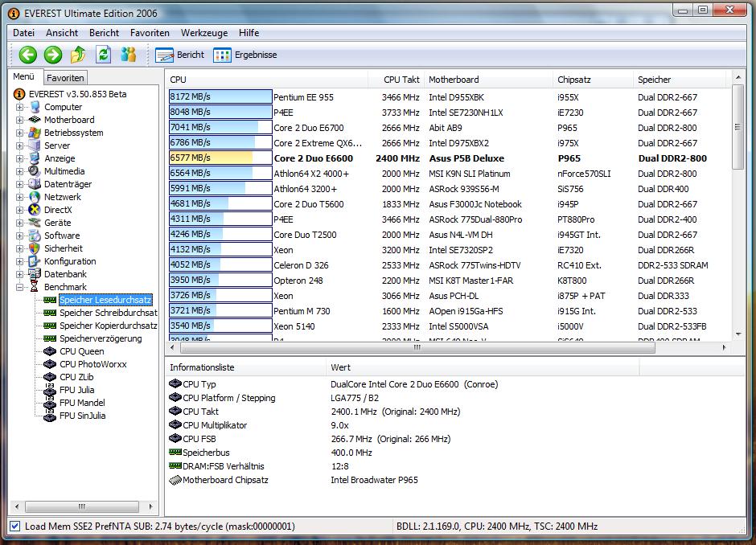The width and height of the screenshot is (756, 545).
Task: Click the CPU Queen chip icon
Action: click(x=50, y=351)
